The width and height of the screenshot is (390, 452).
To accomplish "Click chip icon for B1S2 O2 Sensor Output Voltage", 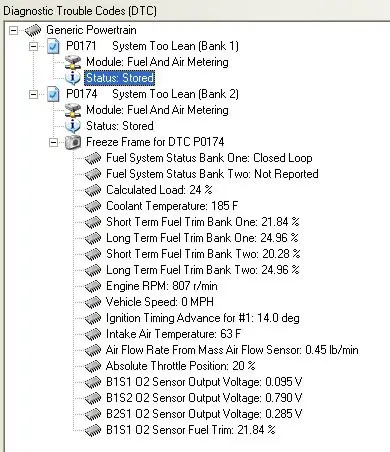I will coord(93,398).
